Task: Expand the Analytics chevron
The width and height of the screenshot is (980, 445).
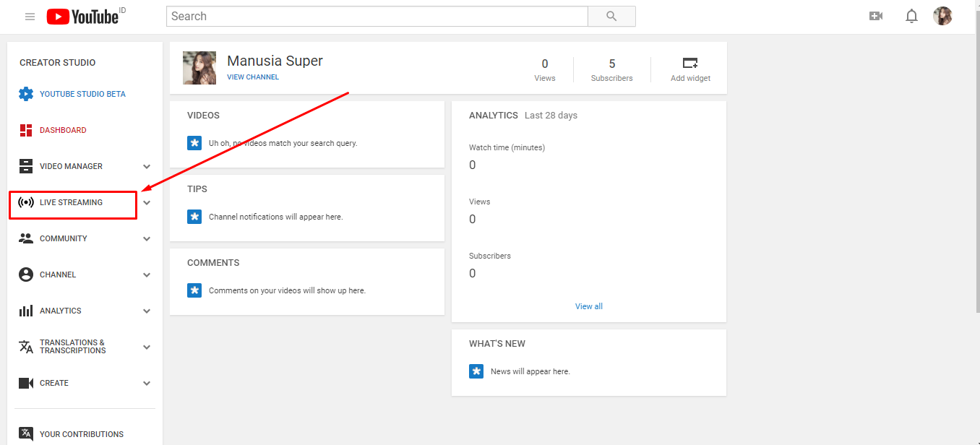Action: [147, 311]
